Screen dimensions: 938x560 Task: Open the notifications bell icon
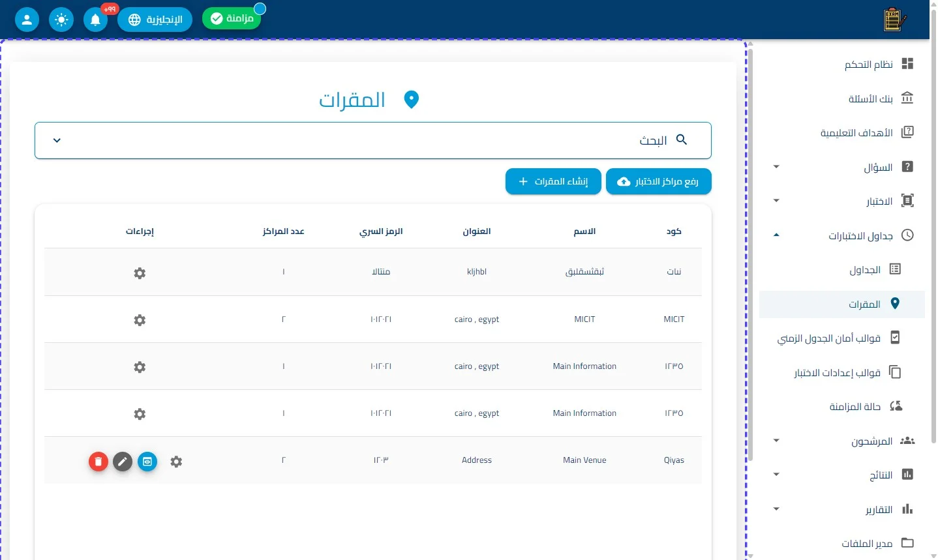pyautogui.click(x=96, y=20)
